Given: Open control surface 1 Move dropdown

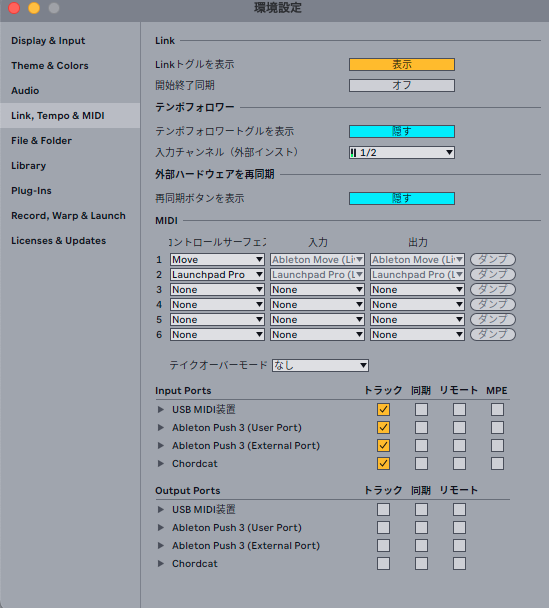Looking at the screenshot, I should tap(217, 259).
